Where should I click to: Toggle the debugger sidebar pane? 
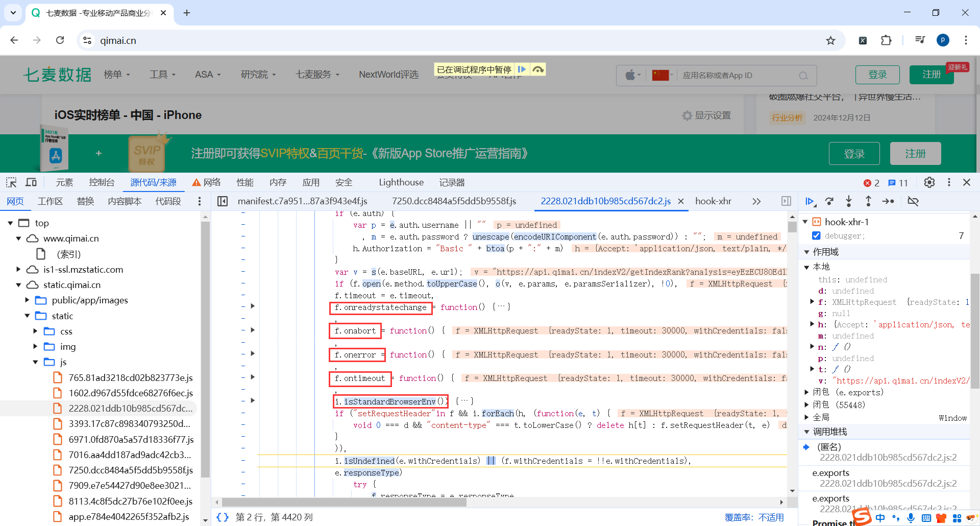786,201
